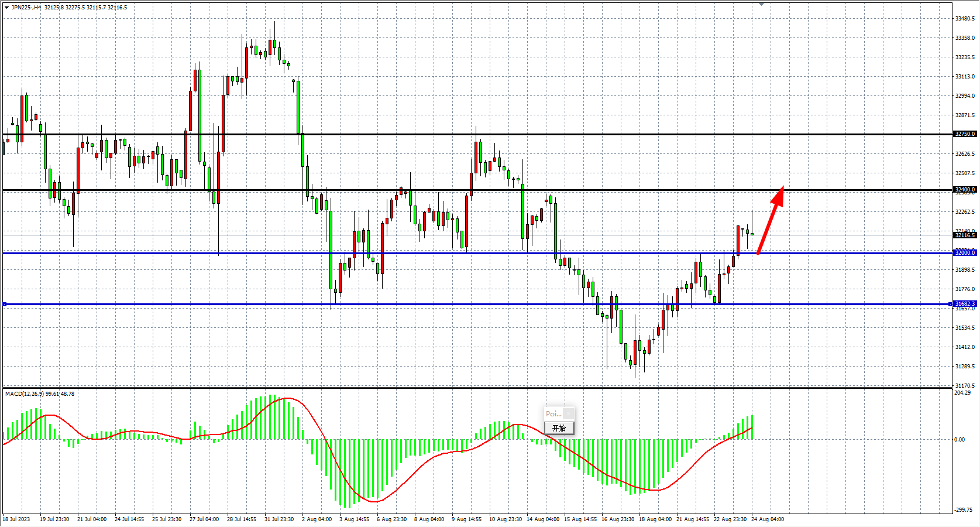The image size is (980, 527).
Task: Click the 18 Jul 2023 date label
Action: tap(16, 519)
